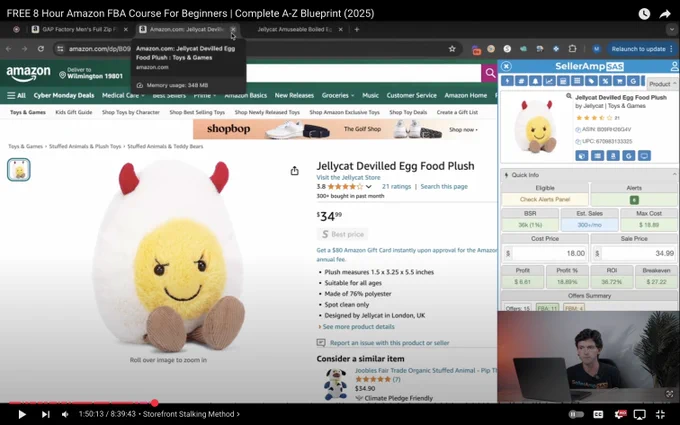Click the list icon button under UPC
This screenshot has width=680, height=425.
pos(597,156)
